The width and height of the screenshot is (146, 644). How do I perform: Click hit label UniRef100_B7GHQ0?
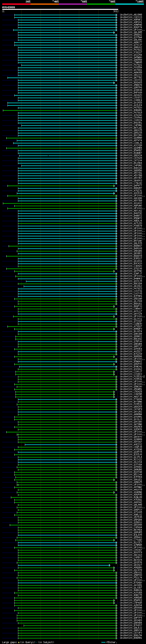point(131,583)
